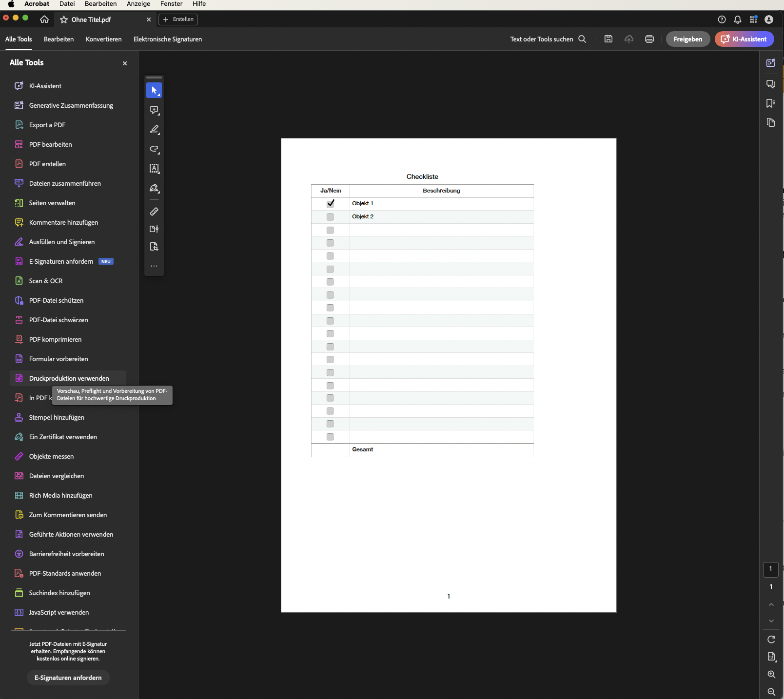784x699 pixels.
Task: Click the Gesamt text on the page
Action: point(362,449)
